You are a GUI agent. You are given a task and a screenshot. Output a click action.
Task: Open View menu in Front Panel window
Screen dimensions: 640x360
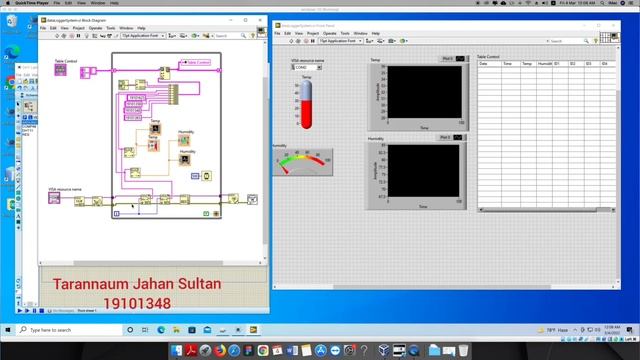pos(299,33)
